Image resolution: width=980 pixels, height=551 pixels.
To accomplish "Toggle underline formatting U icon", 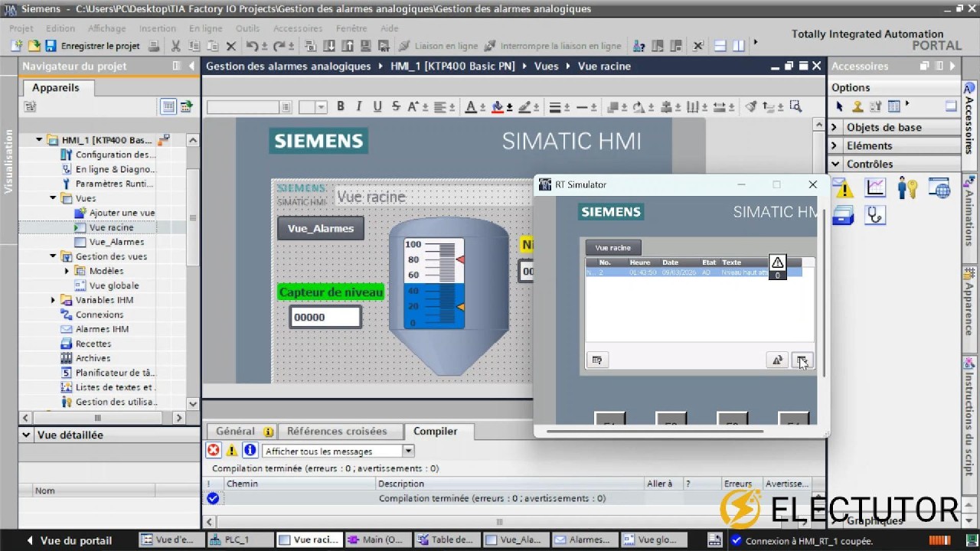I will pyautogui.click(x=377, y=106).
